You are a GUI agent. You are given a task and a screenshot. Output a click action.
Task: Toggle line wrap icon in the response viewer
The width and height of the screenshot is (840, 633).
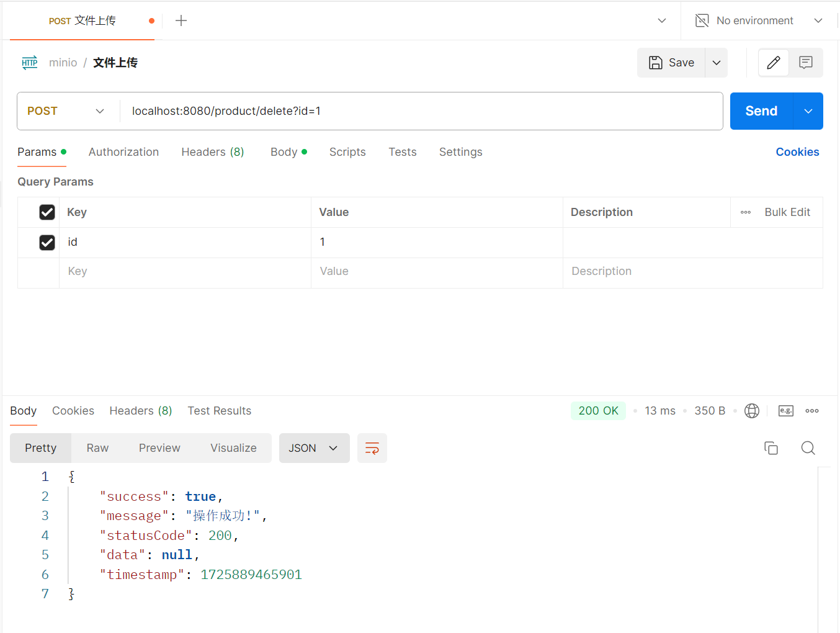coord(372,448)
